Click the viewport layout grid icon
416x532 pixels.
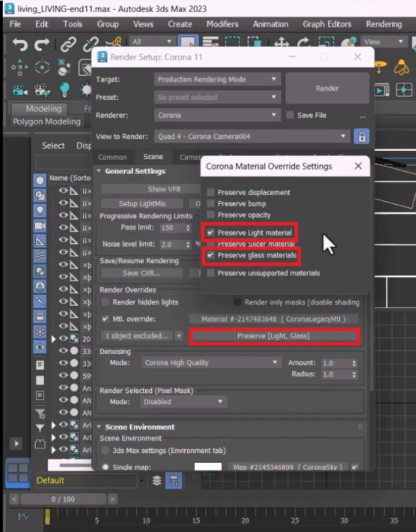click(x=18, y=473)
